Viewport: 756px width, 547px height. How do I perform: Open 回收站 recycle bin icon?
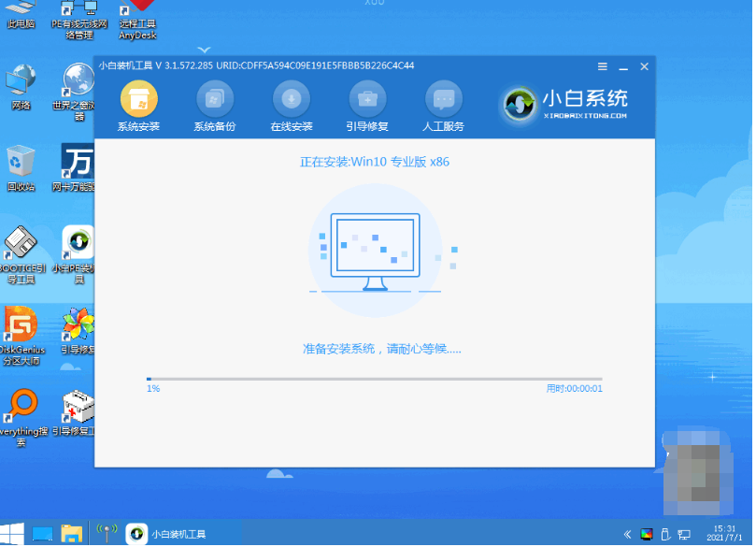coord(21,168)
